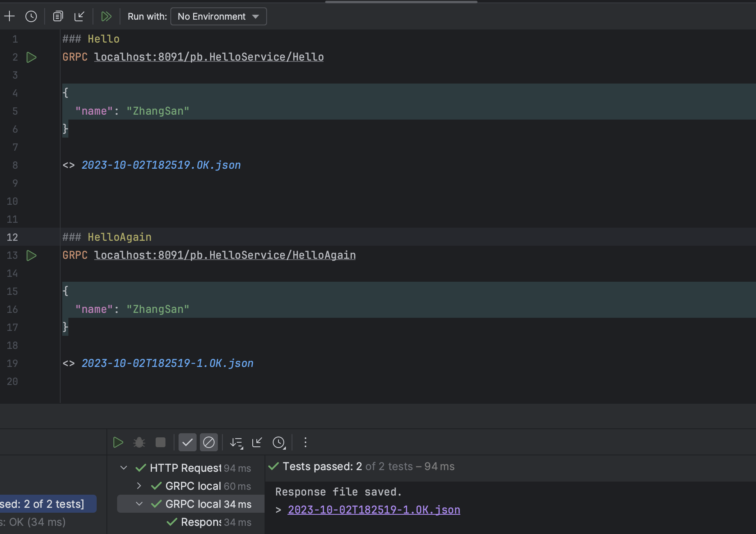This screenshot has height=534, width=756.
Task: Open Run with No Environment dropdown
Action: click(218, 16)
